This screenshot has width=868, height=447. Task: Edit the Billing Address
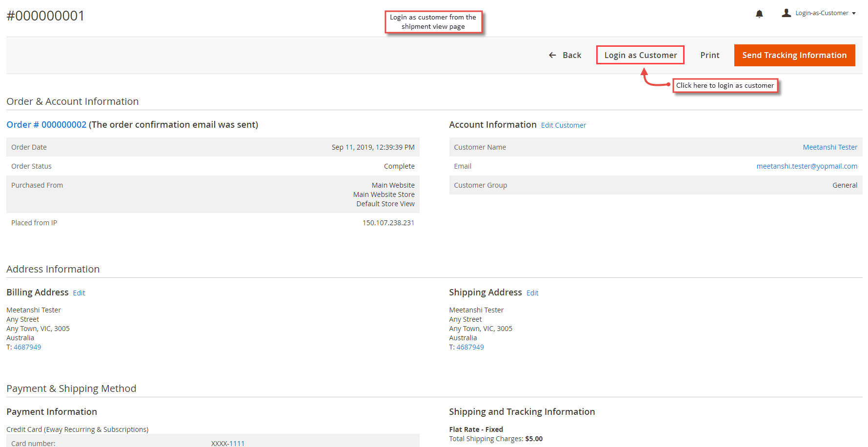(x=79, y=293)
